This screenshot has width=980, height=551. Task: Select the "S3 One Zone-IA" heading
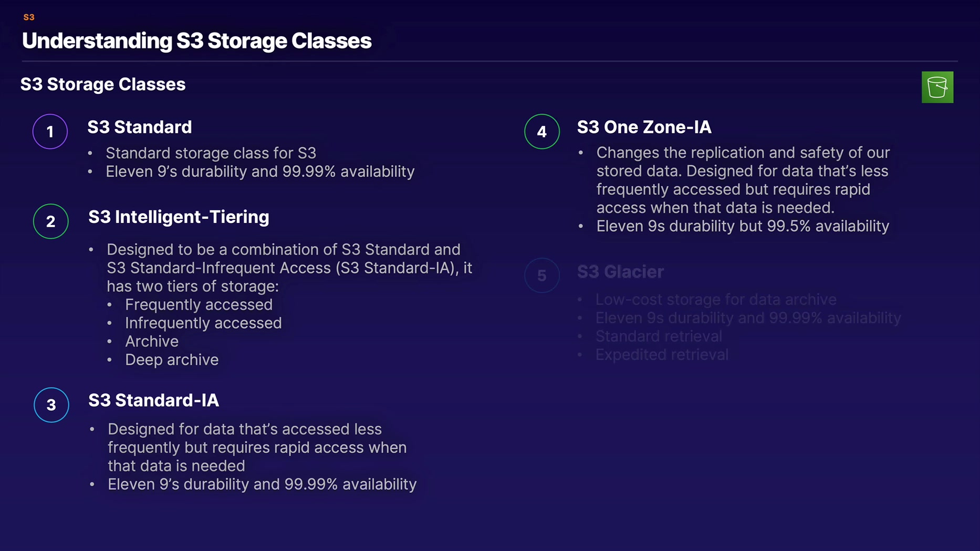point(644,127)
